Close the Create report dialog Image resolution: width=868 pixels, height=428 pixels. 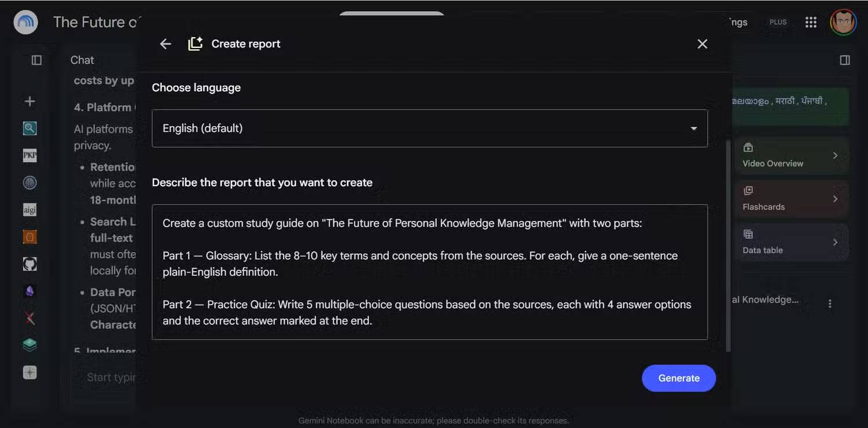click(703, 44)
